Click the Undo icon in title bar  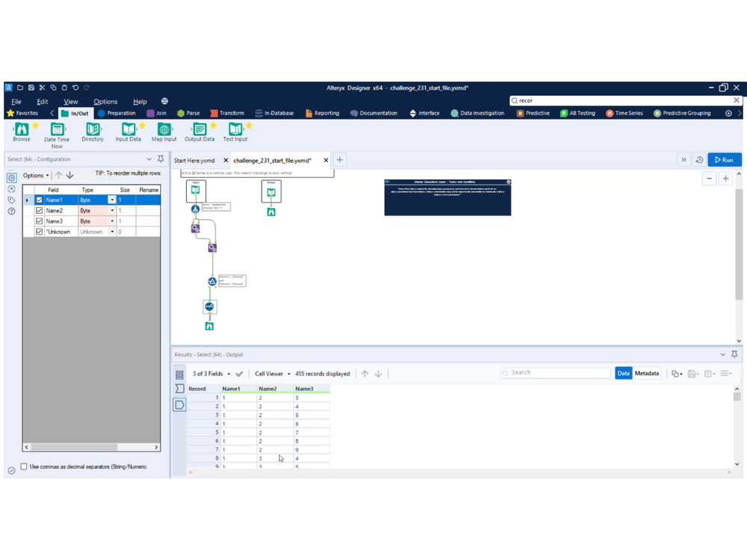tap(76, 87)
